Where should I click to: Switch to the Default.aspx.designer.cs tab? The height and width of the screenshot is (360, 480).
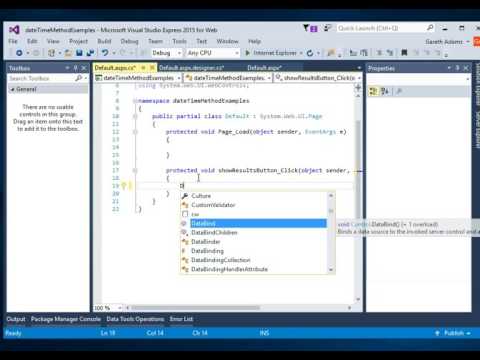pyautogui.click(x=191, y=68)
